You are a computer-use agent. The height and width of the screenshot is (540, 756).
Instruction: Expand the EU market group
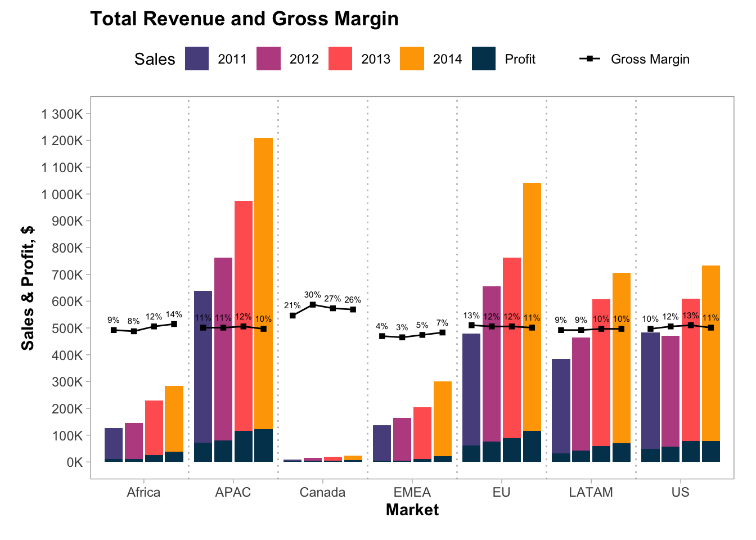point(501,491)
